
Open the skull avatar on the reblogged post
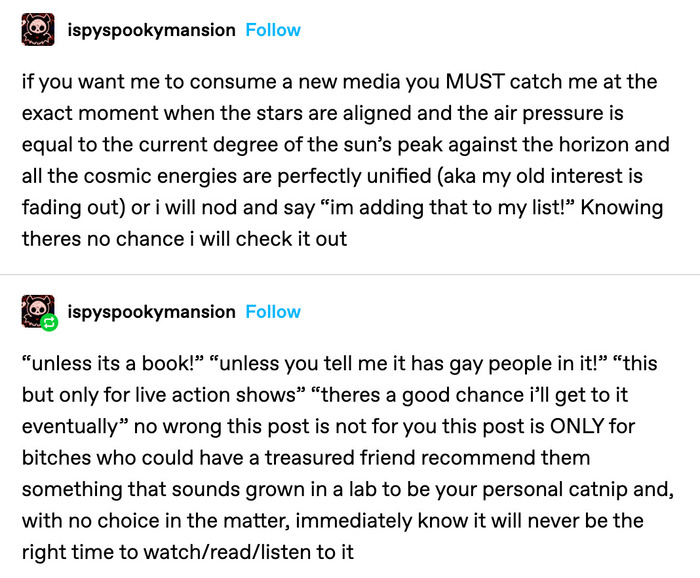click(x=38, y=311)
